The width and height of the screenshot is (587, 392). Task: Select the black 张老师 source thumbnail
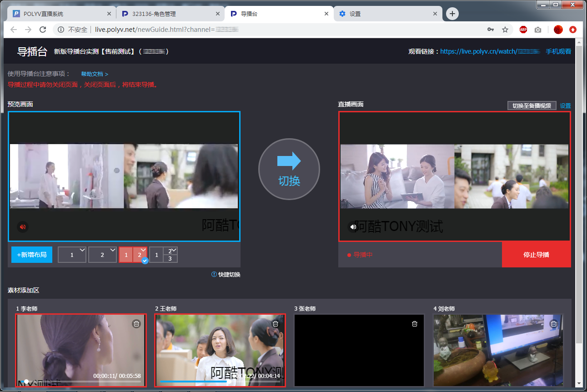(x=359, y=350)
